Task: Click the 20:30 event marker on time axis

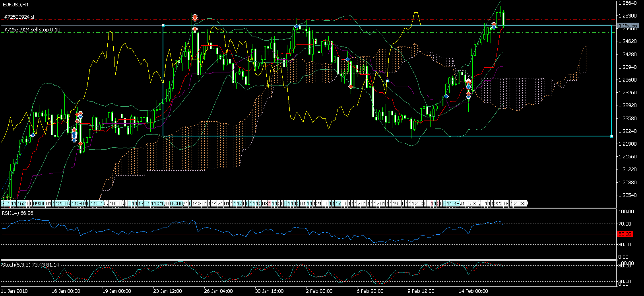Action: (x=520, y=203)
